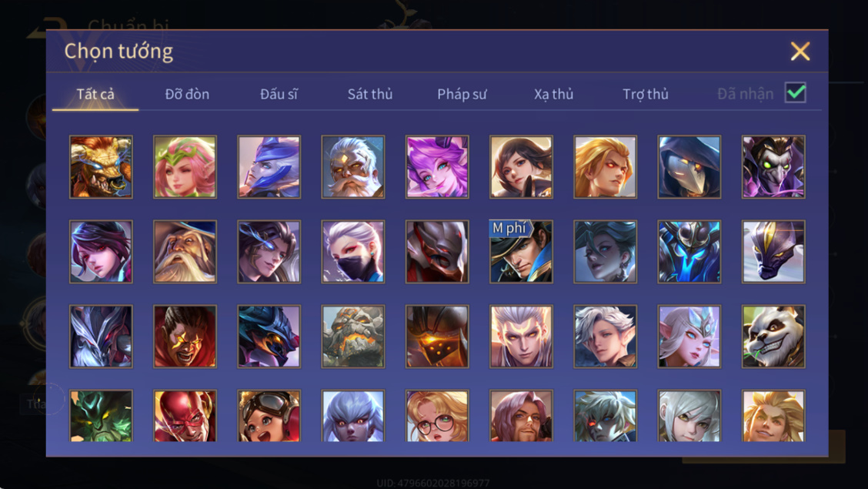This screenshot has height=489, width=868.
Task: Select the girl with round glasses
Action: (437, 415)
